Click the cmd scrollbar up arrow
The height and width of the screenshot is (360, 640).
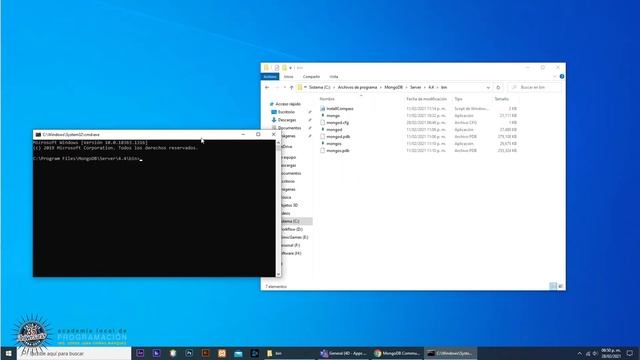[x=278, y=142]
